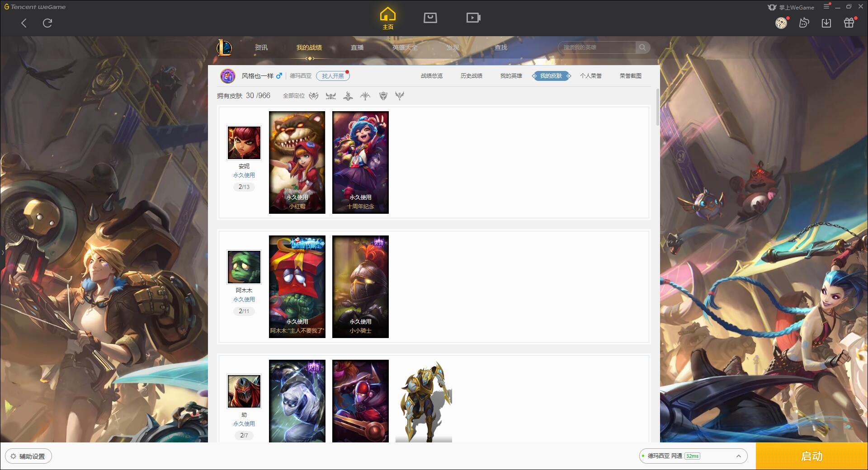
Task: Open the 直播 live stream tab
Action: (x=357, y=47)
